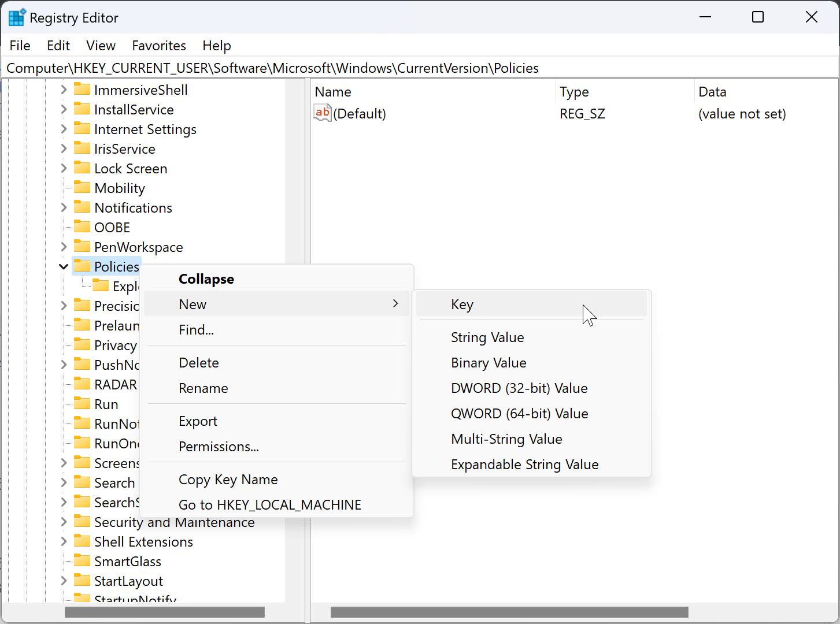This screenshot has height=624, width=840.
Task: Click the New submenu entry
Action: coord(276,304)
